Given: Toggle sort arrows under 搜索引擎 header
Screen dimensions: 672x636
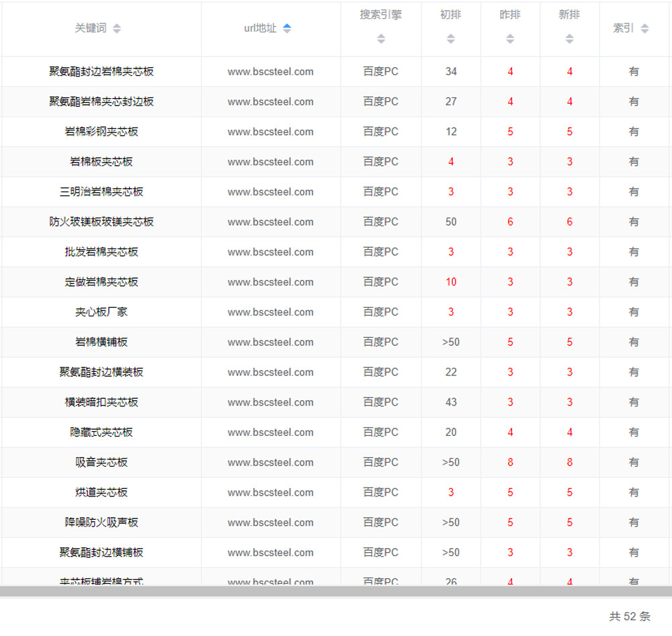Looking at the screenshot, I should (x=381, y=39).
